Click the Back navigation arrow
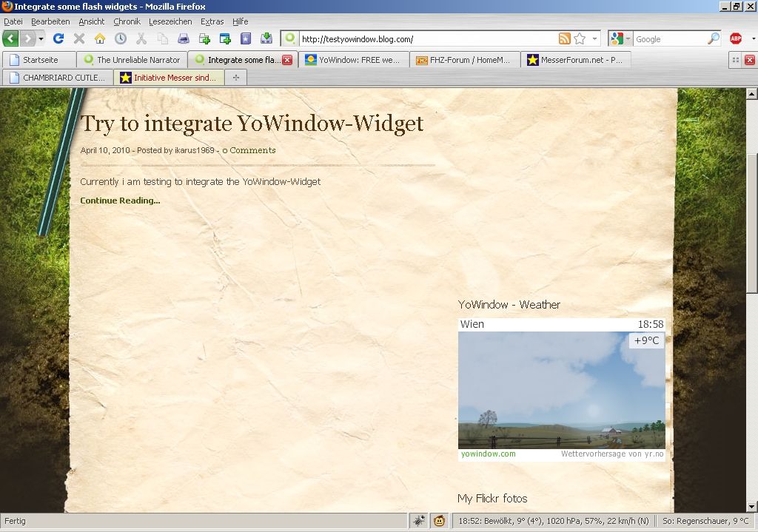758x532 pixels. (x=10, y=38)
